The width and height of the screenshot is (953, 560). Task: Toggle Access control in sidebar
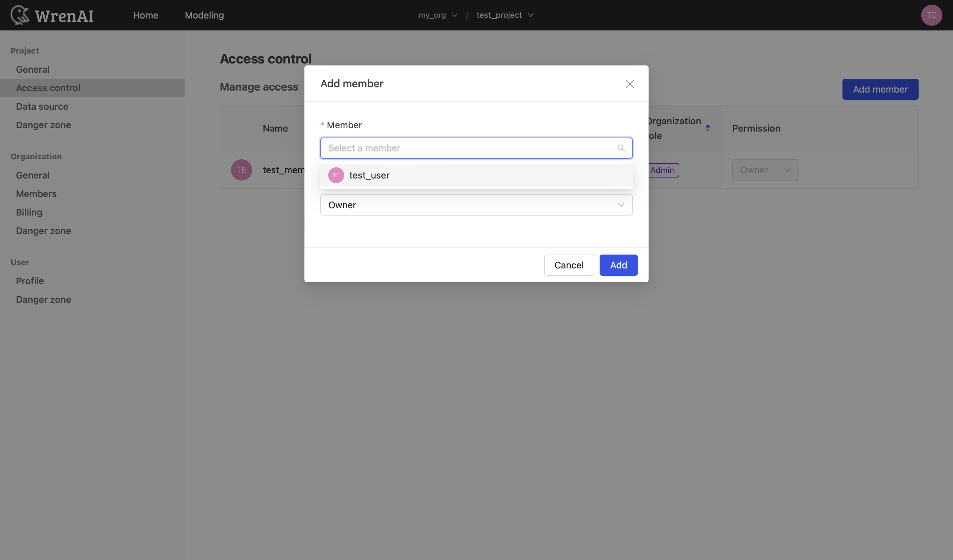coord(48,87)
